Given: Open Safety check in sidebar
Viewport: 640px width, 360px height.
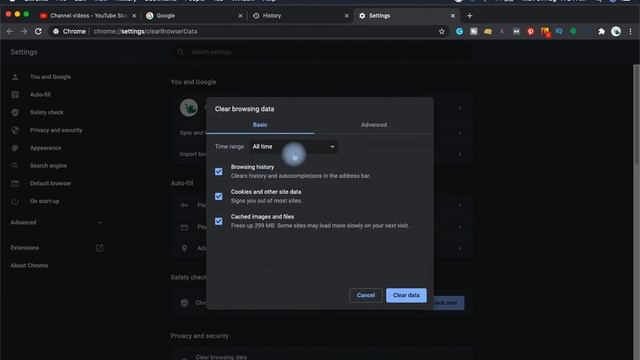Looking at the screenshot, I should tap(47, 112).
